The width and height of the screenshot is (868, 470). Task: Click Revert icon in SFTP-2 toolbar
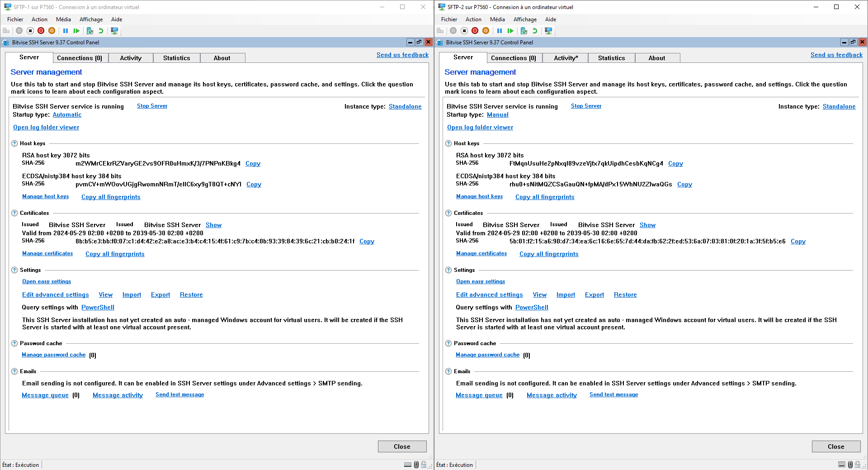(x=535, y=31)
